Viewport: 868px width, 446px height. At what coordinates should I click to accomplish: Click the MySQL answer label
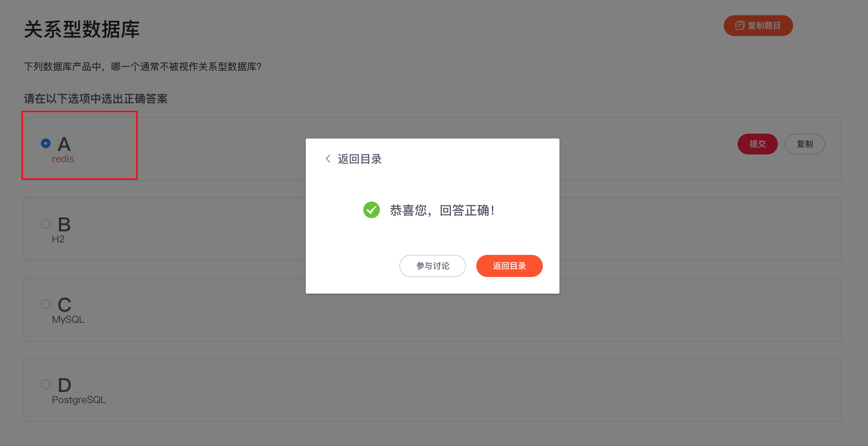point(68,320)
